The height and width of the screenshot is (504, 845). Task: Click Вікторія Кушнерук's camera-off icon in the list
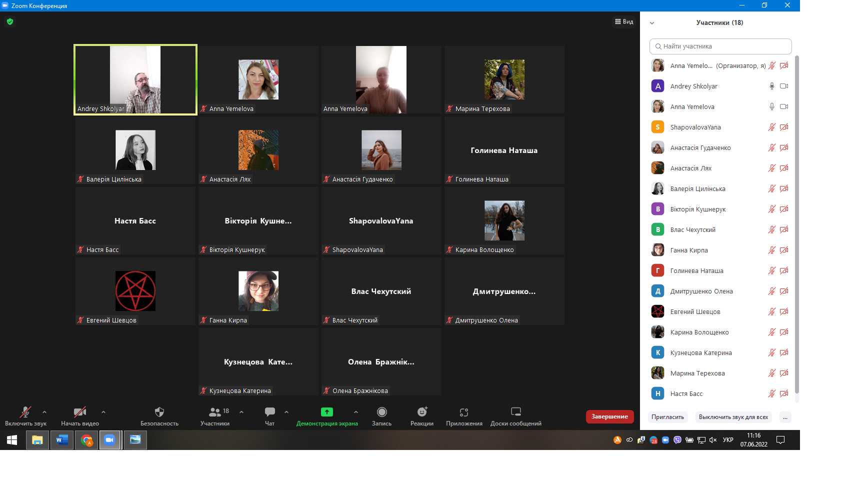point(784,209)
